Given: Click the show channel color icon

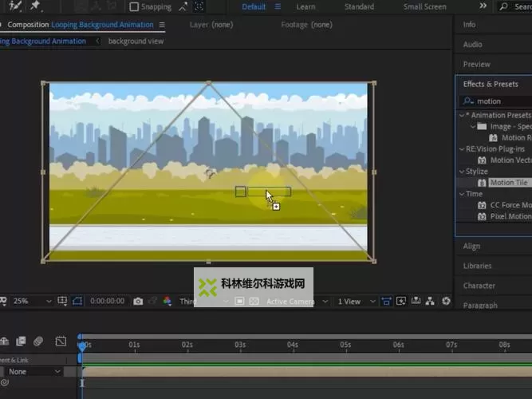Looking at the screenshot, I should tap(167, 302).
